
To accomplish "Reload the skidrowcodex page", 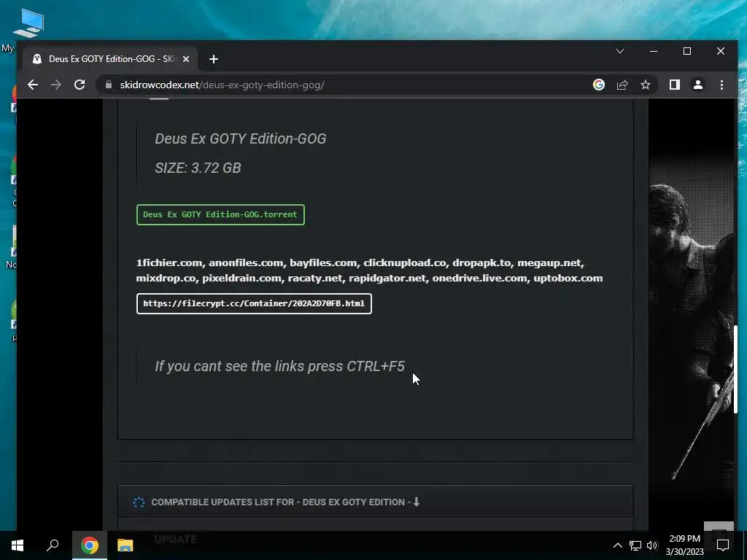I will (x=80, y=85).
